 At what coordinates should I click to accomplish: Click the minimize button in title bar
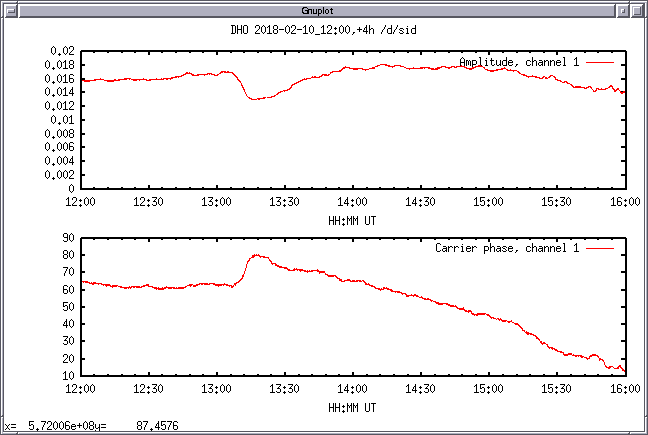point(622,9)
